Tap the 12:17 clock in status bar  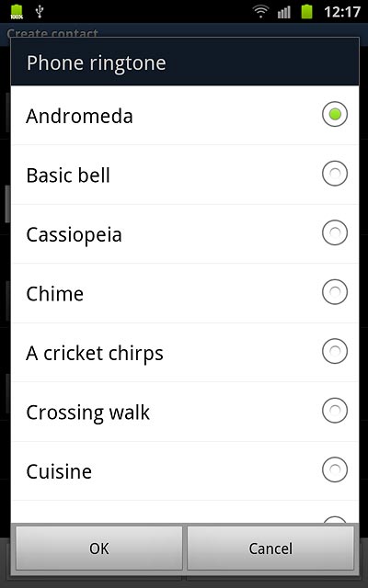pos(342,12)
